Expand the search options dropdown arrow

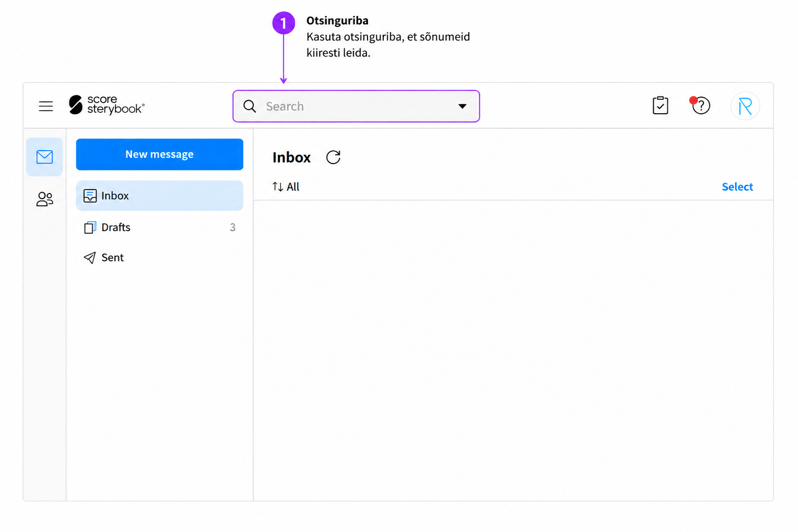click(x=462, y=107)
